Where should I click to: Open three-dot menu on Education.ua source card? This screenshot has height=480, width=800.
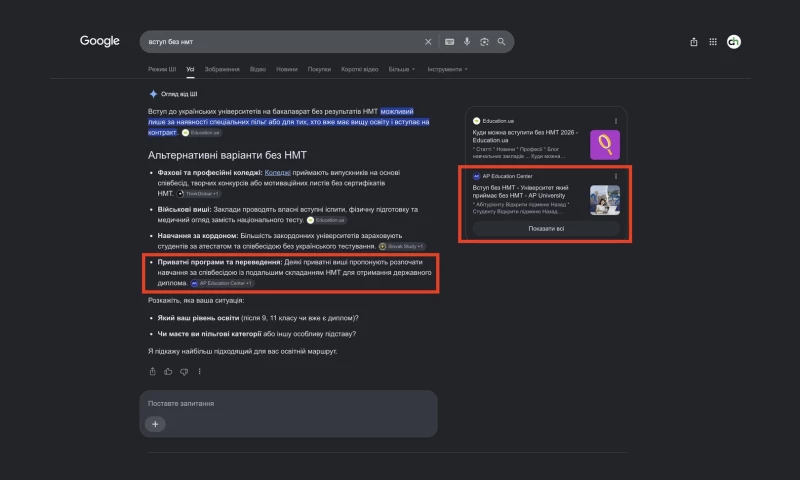click(616, 121)
